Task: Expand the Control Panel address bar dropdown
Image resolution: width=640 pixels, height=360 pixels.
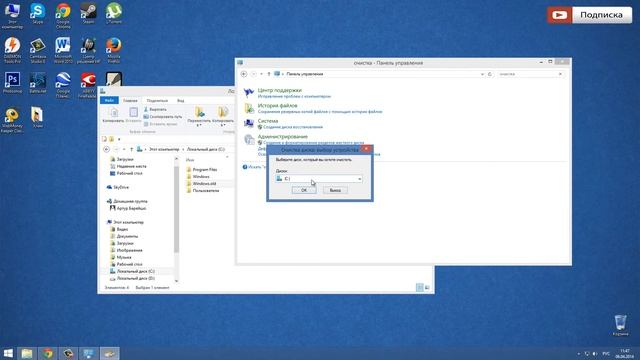Action: point(482,74)
